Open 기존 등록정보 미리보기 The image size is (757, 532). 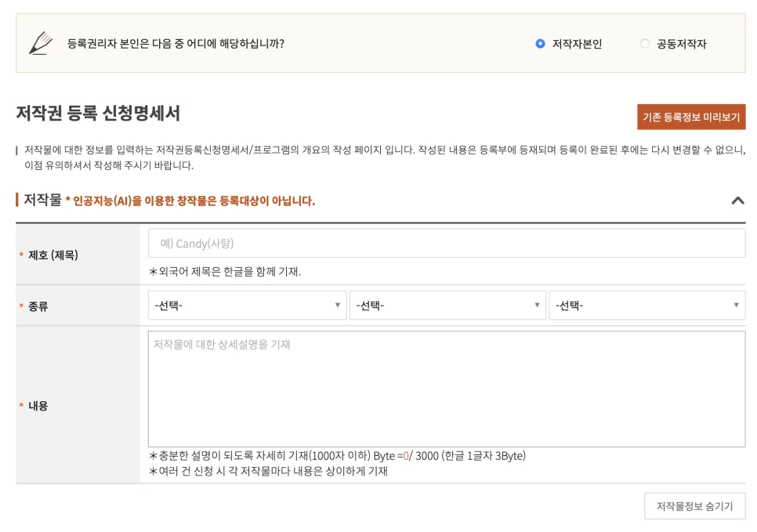point(691,117)
